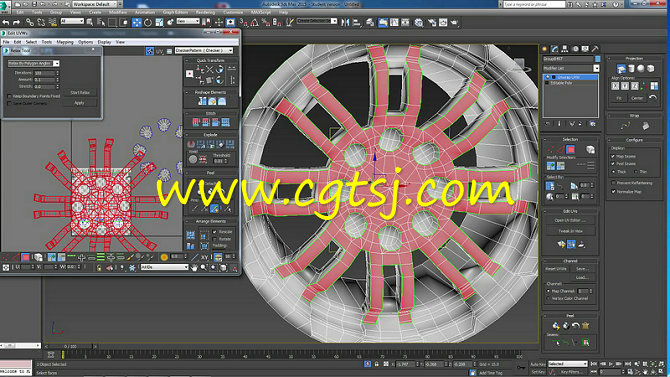Activate the Select and Move tool
Screen dimensions: 670x377
click(137, 22)
